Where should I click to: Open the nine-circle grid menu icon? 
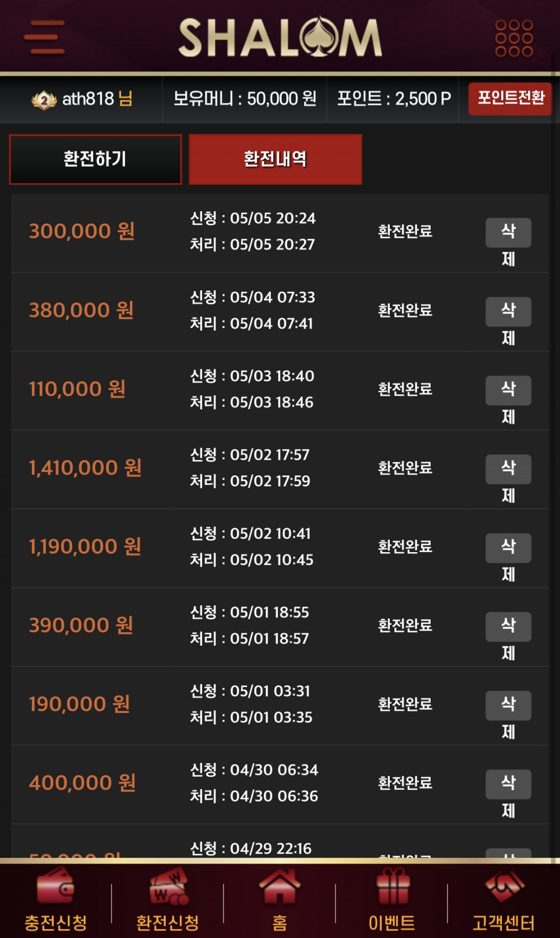click(x=514, y=38)
